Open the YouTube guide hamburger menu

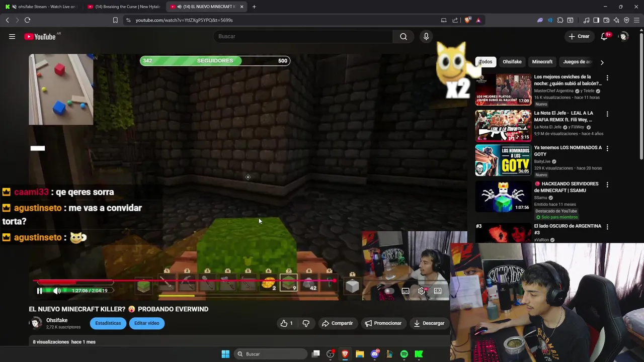(x=12, y=36)
